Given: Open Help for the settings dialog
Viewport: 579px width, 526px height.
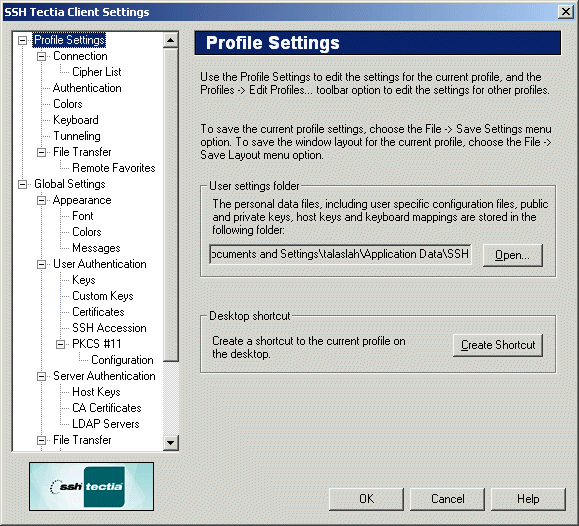Looking at the screenshot, I should 528,499.
